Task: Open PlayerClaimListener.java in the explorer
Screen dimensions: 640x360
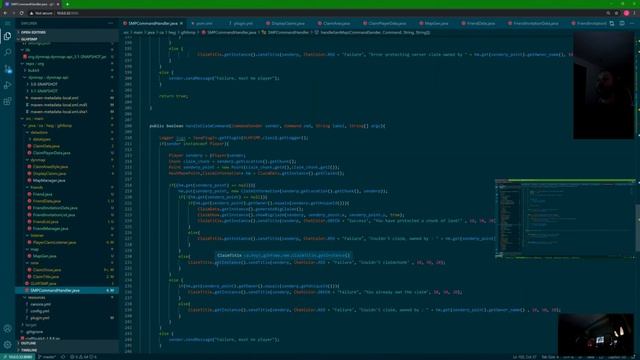Action: point(67,242)
